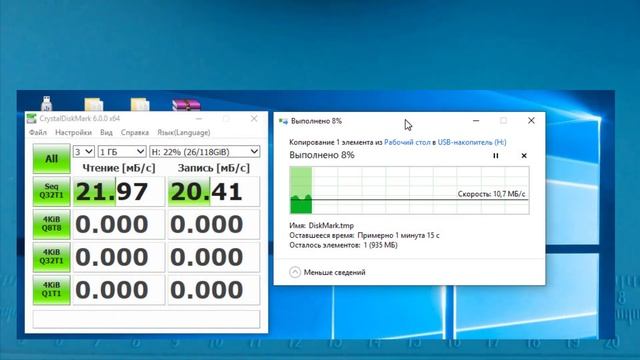Open the test count dropdown showing 3

(84, 151)
